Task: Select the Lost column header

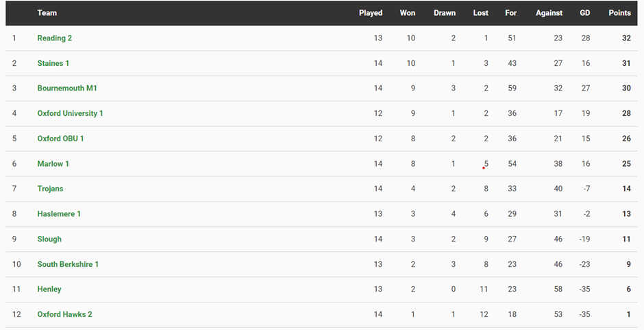Action: (x=481, y=13)
